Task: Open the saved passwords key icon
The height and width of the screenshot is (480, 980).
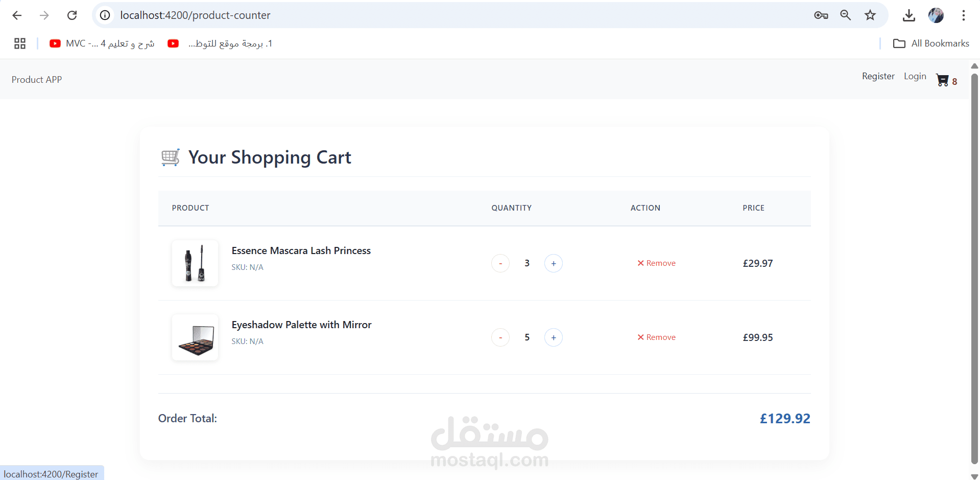Action: point(821,15)
